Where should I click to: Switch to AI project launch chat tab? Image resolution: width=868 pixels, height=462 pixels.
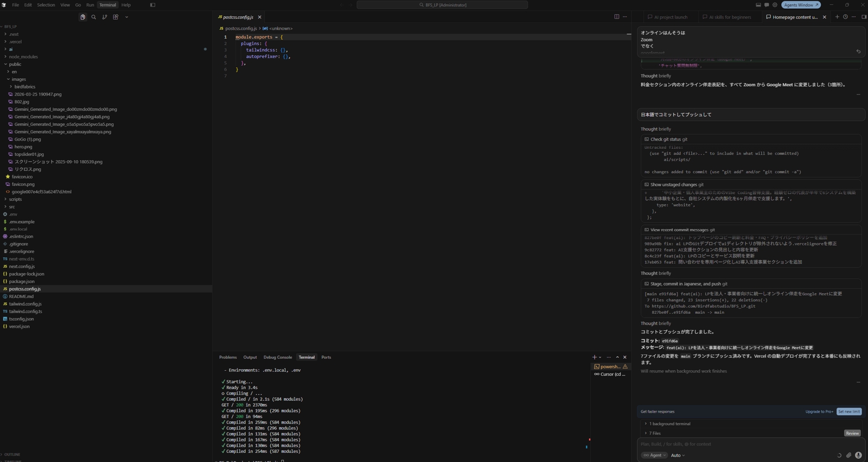click(668, 17)
